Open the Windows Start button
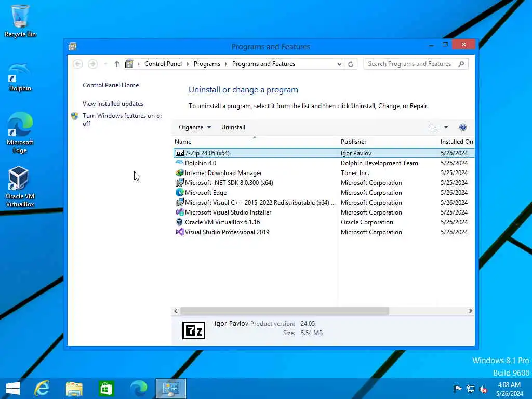 [x=13, y=389]
